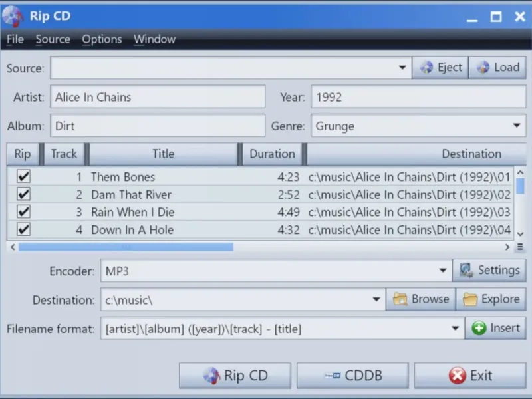Viewport: 532px width, 399px height.
Task: Click duration 4:49 of track 3
Action: (289, 212)
